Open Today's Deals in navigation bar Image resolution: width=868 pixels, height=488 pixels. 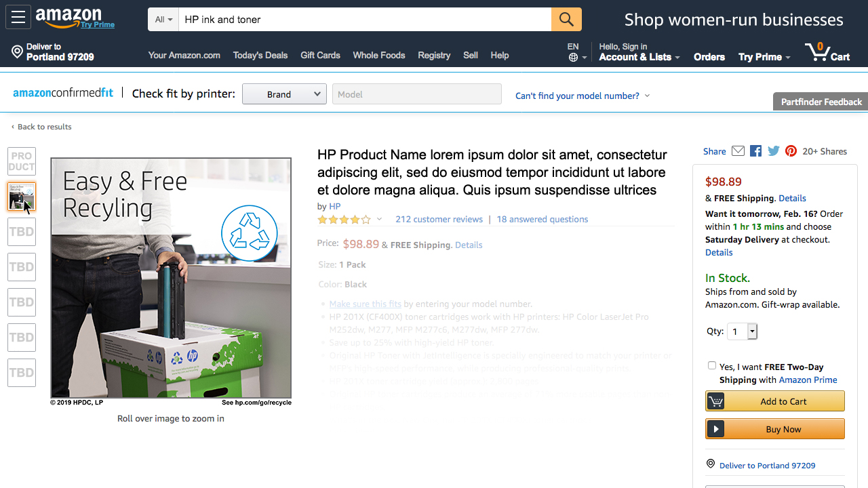pyautogui.click(x=260, y=56)
